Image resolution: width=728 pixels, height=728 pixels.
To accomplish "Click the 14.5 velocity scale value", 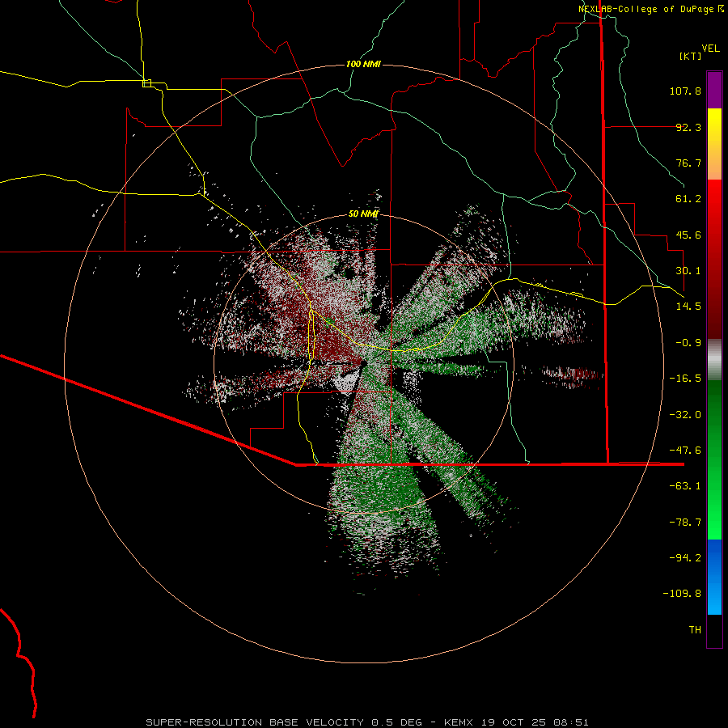I will [688, 307].
